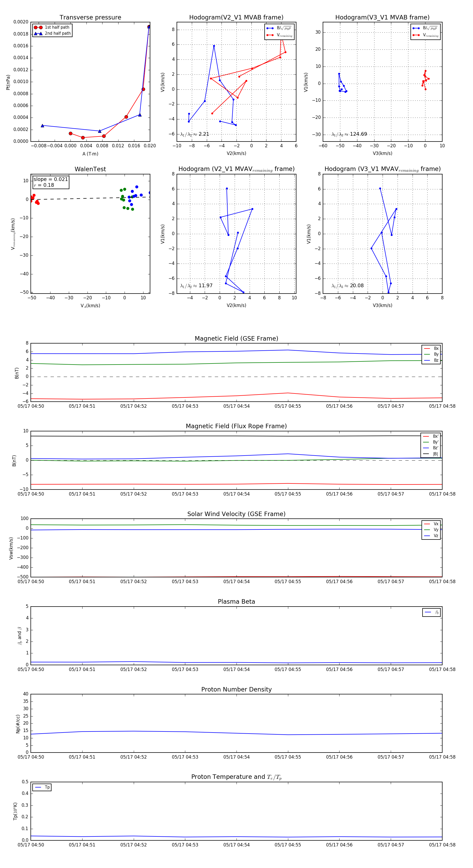This screenshot has width=473, height=868.
Task: Click the Proton Temperature and Te/Tp title
Action: 236,777
